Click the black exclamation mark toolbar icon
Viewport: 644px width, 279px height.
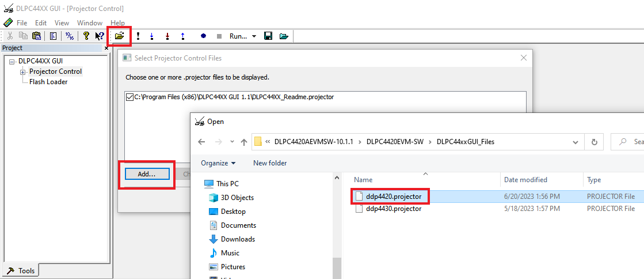click(138, 36)
